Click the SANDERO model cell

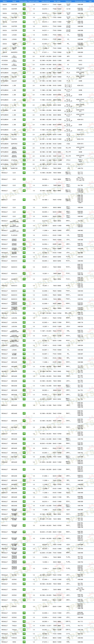14,53
